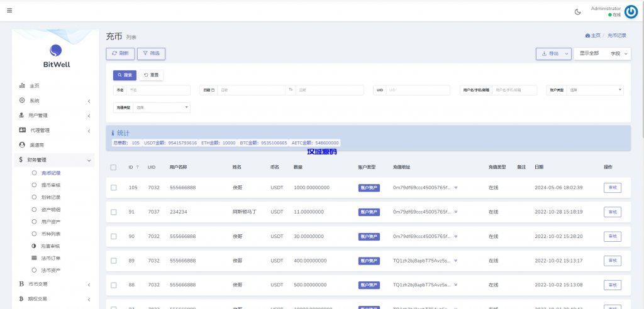Check the select-all header checkbox
Image resolution: width=644 pixels, height=309 pixels.
pyautogui.click(x=113, y=167)
